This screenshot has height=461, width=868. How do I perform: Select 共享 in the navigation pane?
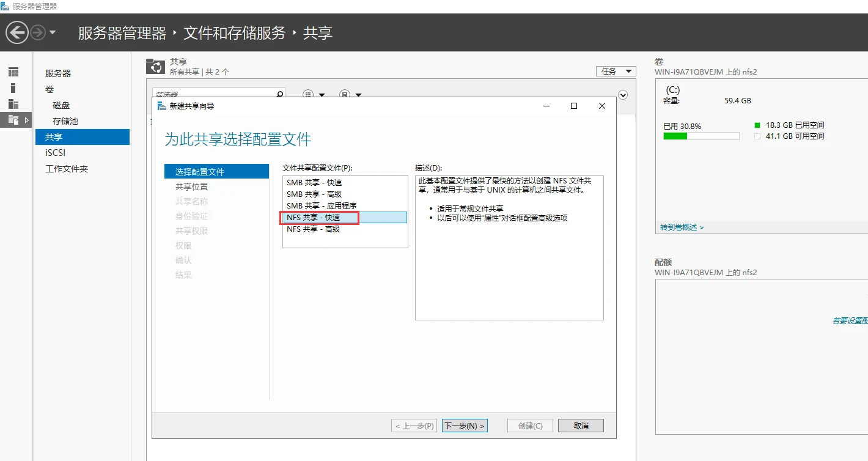[x=83, y=137]
